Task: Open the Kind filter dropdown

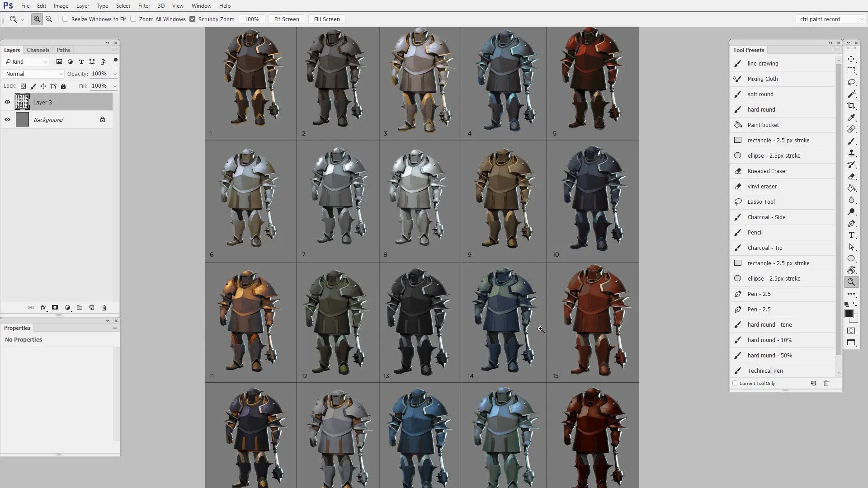Action: tap(25, 62)
